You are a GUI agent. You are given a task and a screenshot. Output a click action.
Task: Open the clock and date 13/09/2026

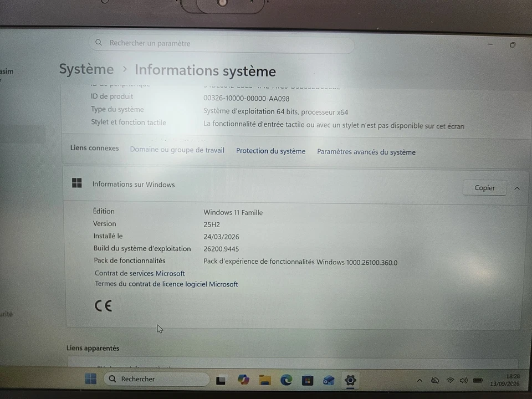(x=505, y=380)
